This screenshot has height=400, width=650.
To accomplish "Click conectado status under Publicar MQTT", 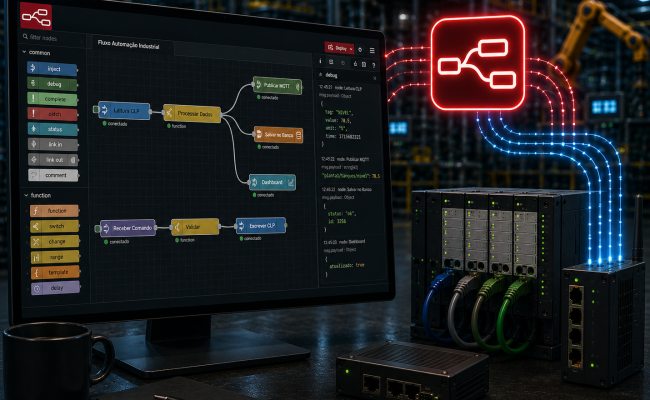I will pyautogui.click(x=268, y=97).
